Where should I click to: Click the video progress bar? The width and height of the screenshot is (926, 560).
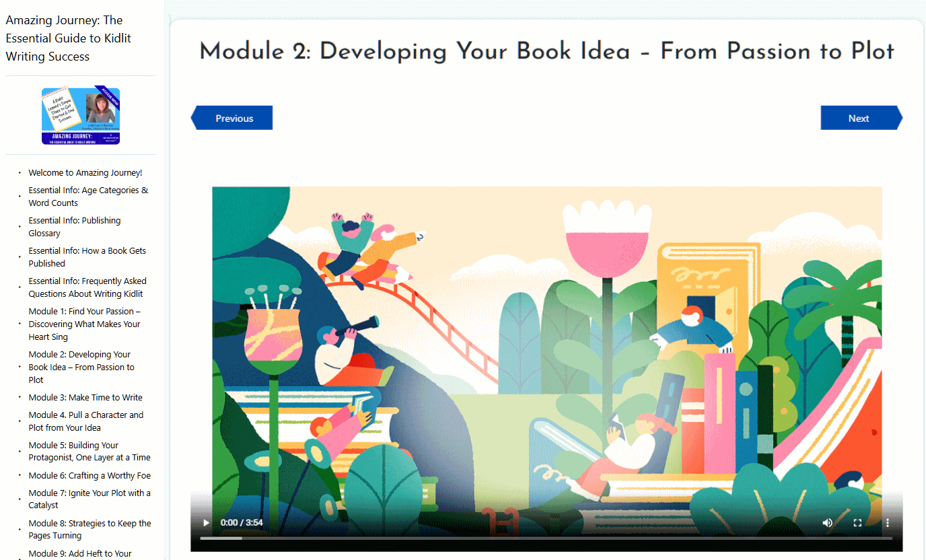coord(546,538)
